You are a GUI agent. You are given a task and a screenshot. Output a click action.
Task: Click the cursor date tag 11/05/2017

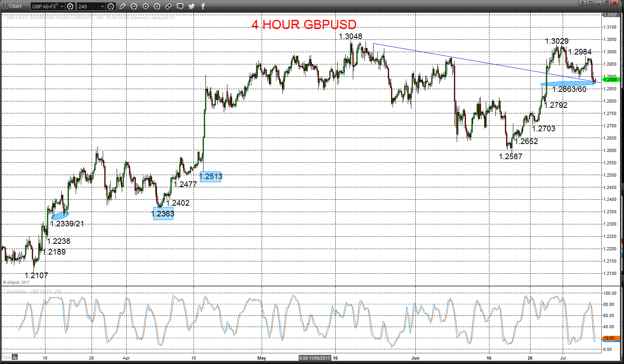(315, 358)
